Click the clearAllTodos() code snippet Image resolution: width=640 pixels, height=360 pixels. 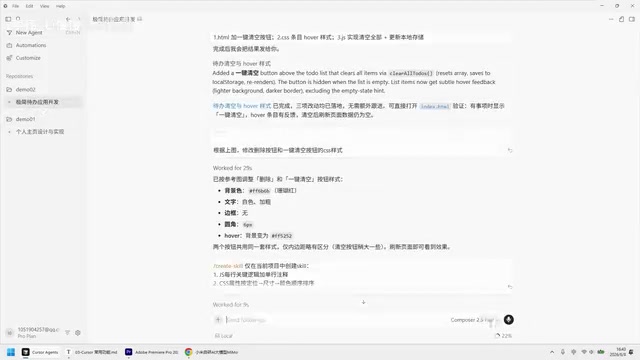coord(411,73)
